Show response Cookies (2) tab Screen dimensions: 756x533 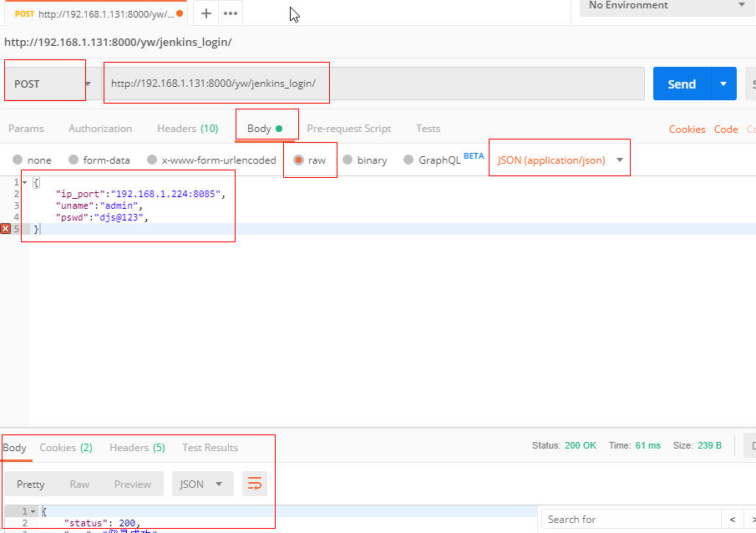coord(66,448)
